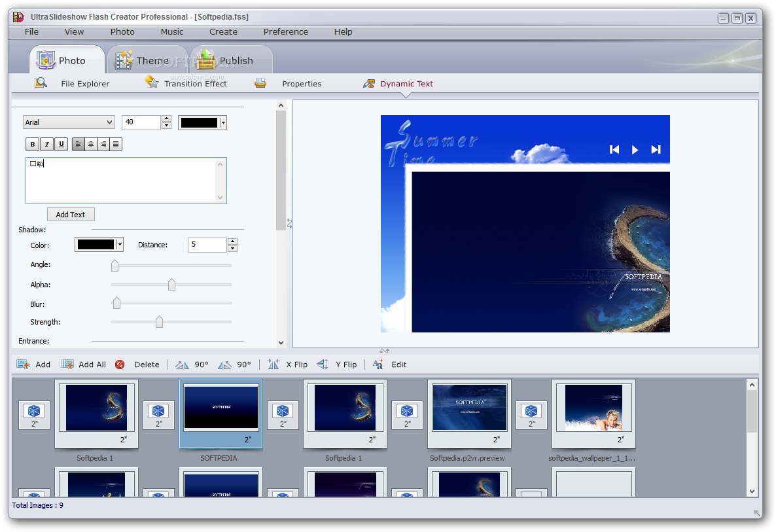The image size is (776, 532).
Task: Open the Photo menu
Action: 122,31
